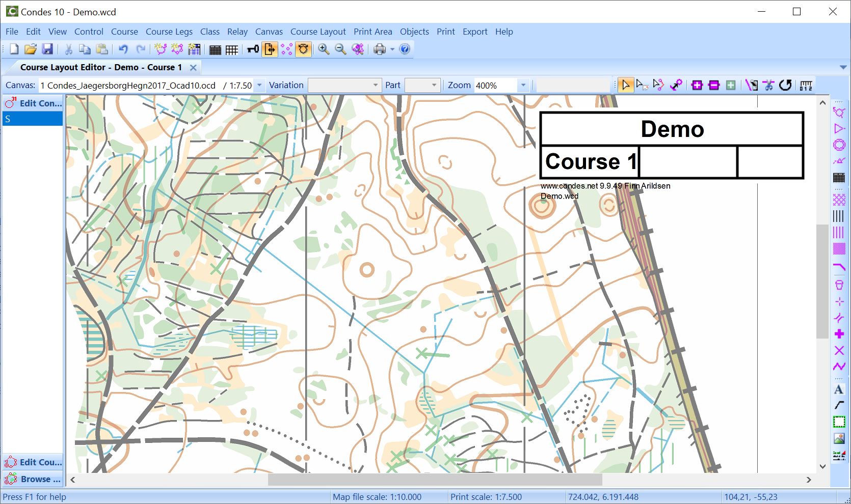Click the 'Demo' heading box on map
This screenshot has width=851, height=504.
pos(672,129)
